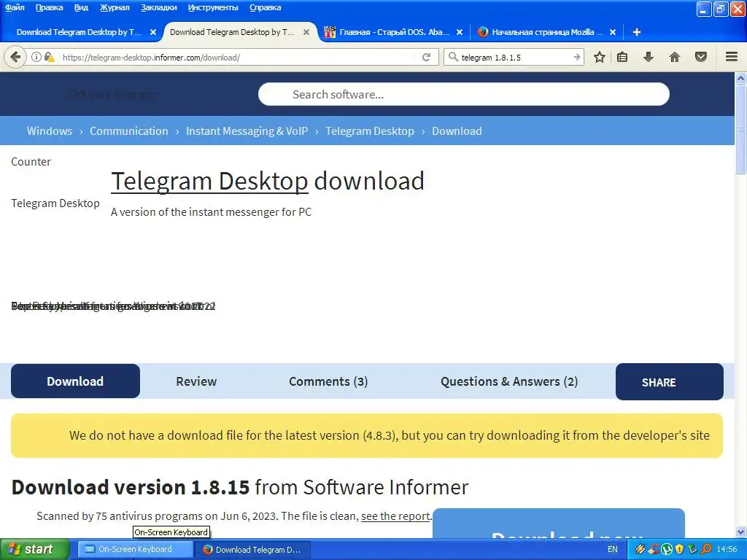Click the Download breadcrumb item

point(457,131)
